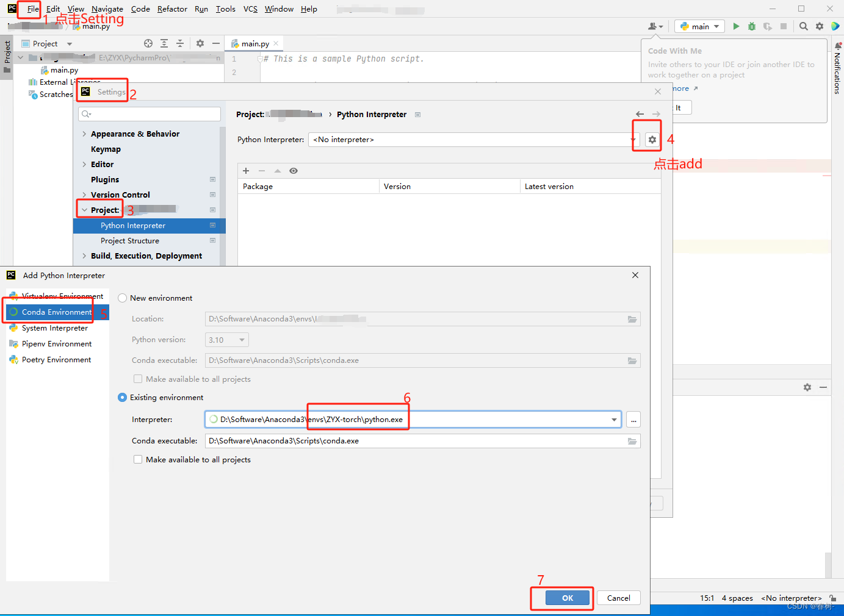
Task: Click Collapse All icon in Project panel
Action: (180, 43)
